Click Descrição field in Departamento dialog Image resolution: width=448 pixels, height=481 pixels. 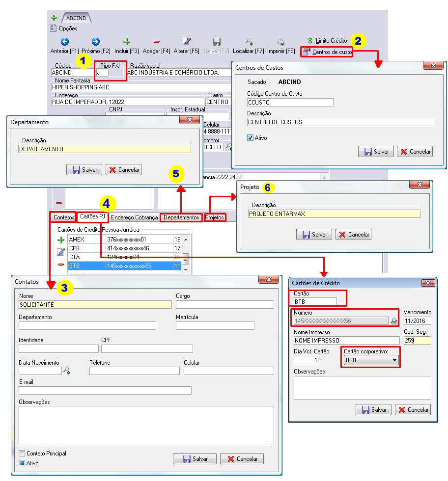tap(105, 149)
